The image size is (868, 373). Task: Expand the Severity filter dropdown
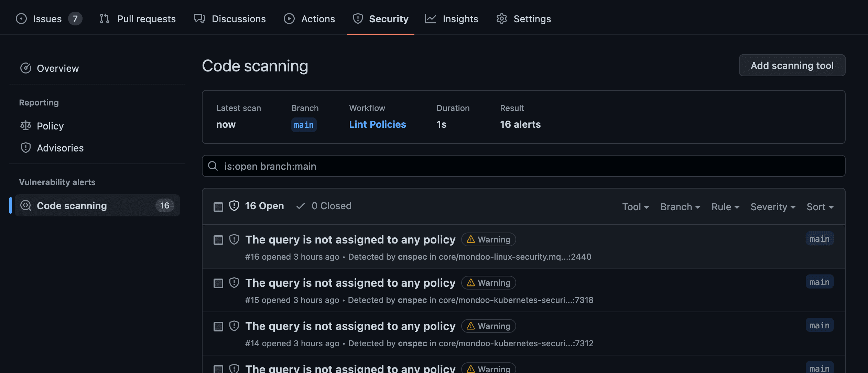773,206
